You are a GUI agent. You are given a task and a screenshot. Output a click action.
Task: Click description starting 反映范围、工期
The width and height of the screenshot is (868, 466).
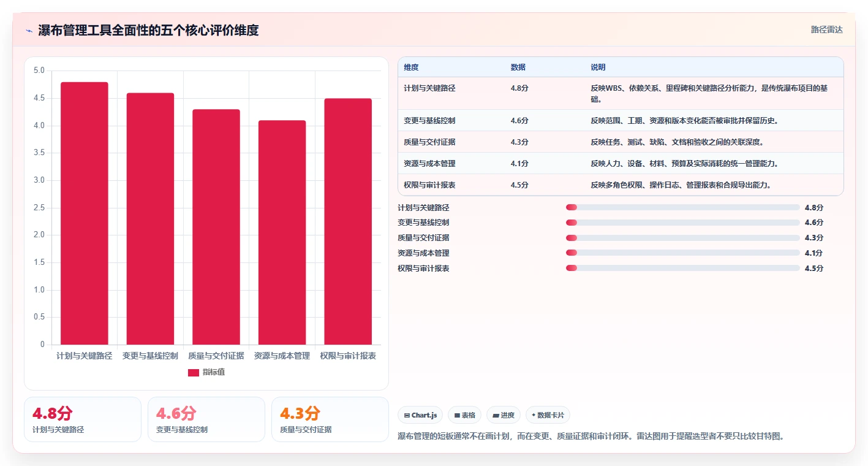pyautogui.click(x=685, y=121)
